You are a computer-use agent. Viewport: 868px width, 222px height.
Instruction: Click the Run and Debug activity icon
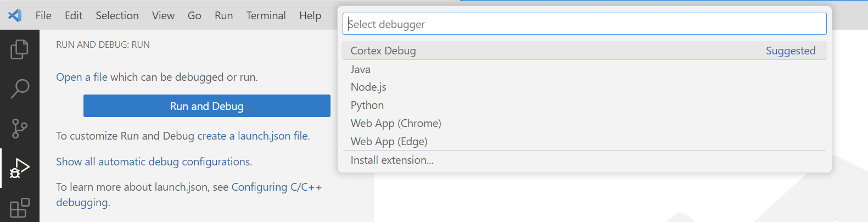[19, 168]
